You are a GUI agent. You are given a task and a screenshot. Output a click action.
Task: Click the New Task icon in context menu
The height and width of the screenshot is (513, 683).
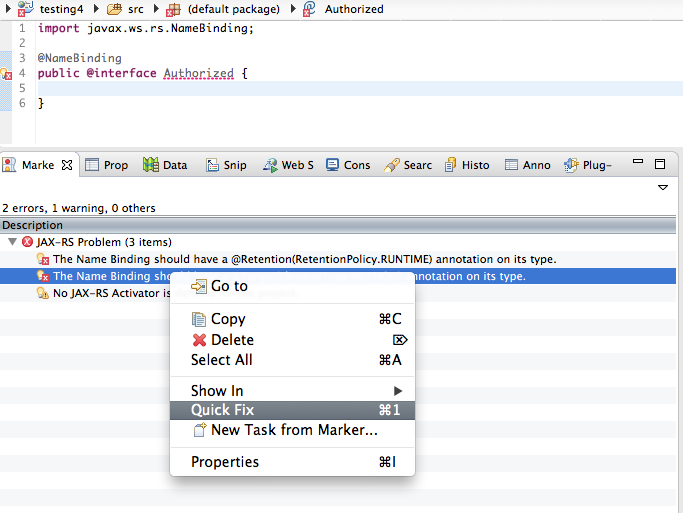(x=199, y=430)
